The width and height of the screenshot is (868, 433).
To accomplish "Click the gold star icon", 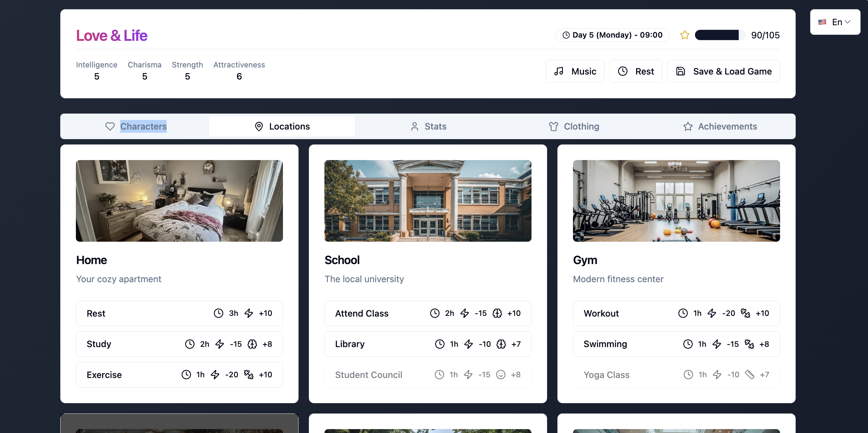I will 685,35.
